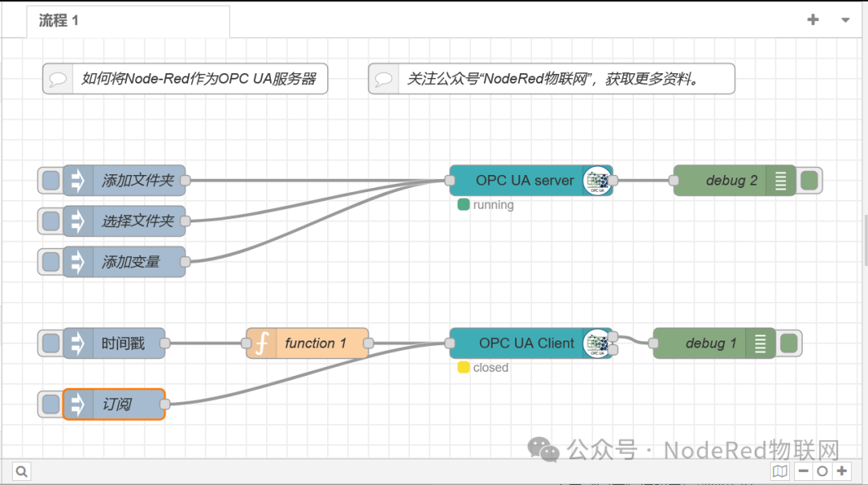
Task: Select the OPC UA Client node label
Action: 526,344
